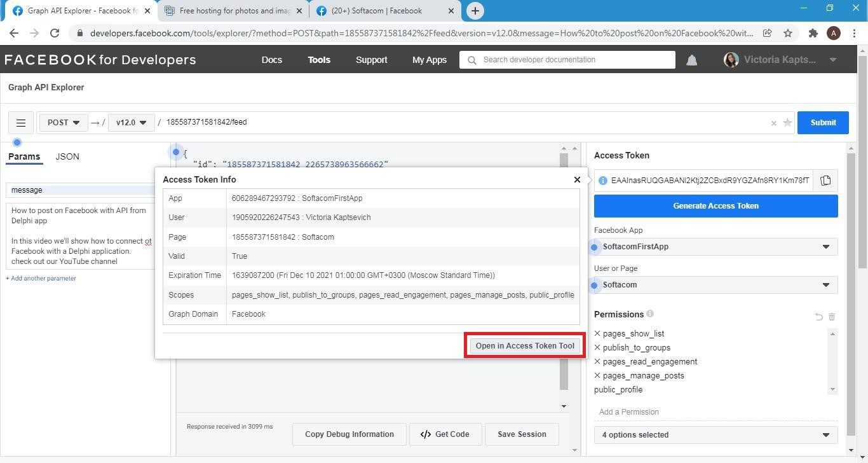The width and height of the screenshot is (868, 463).
Task: Open the My Apps menu
Action: [430, 60]
